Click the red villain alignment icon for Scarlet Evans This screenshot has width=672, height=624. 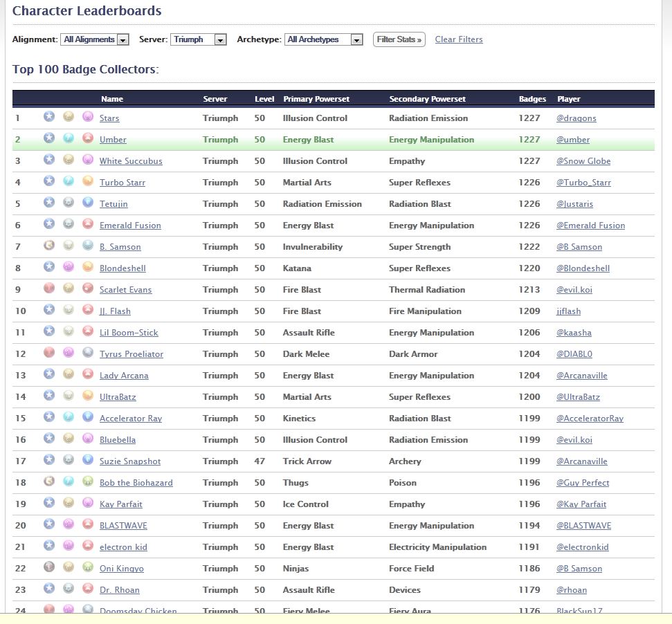pos(48,289)
